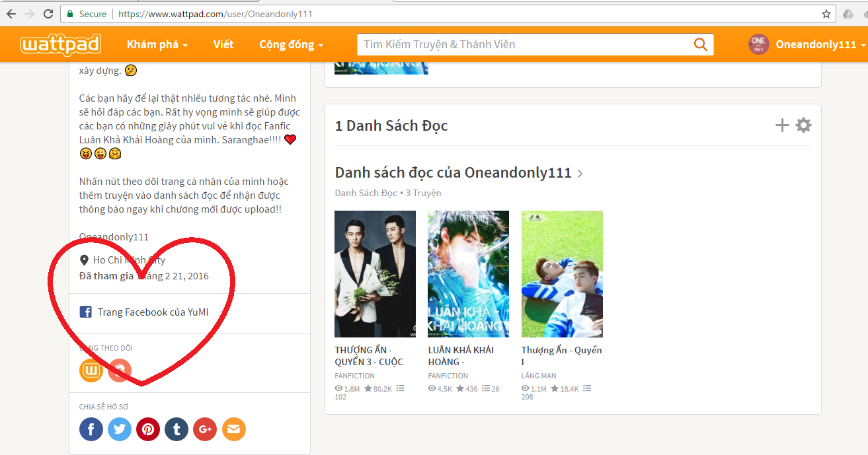
Task: Open Trang Facebook của YuMi link
Action: [x=152, y=312]
